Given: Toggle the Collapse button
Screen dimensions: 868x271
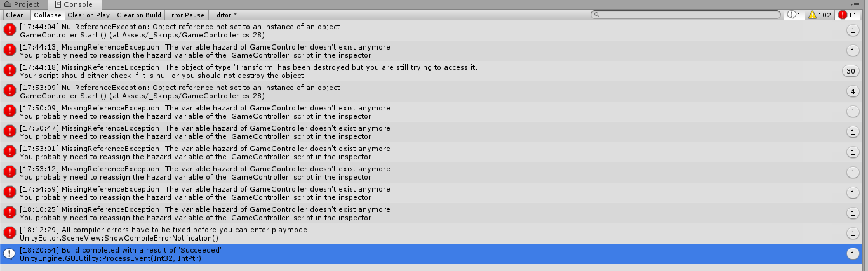Looking at the screenshot, I should pyautogui.click(x=48, y=15).
